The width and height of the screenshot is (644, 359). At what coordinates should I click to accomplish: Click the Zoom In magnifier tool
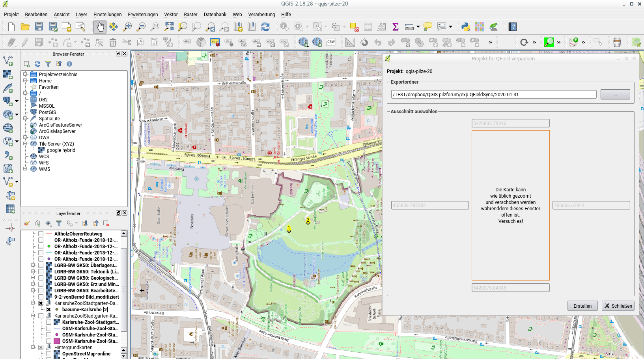(127, 27)
